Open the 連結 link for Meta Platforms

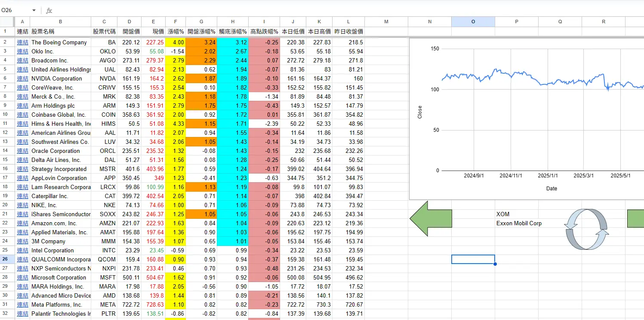22,304
